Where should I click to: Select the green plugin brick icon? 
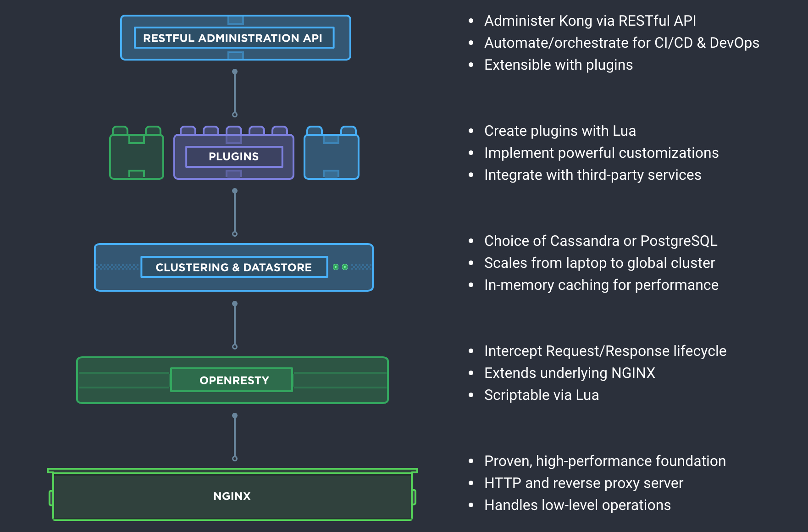coord(137,153)
